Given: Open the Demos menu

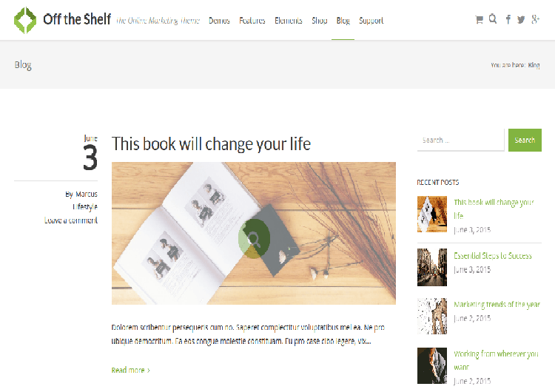Looking at the screenshot, I should coord(219,21).
